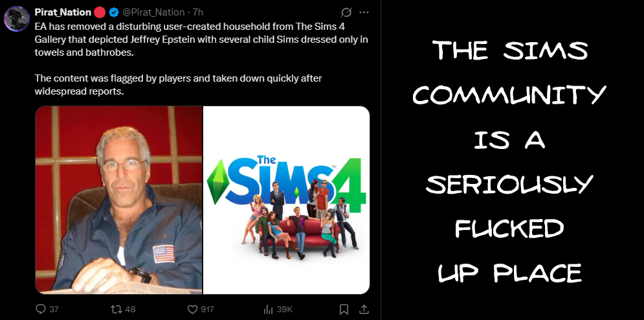Open Pirat_Nation profile avatar
The height and width of the screenshot is (320, 644).
[x=16, y=19]
